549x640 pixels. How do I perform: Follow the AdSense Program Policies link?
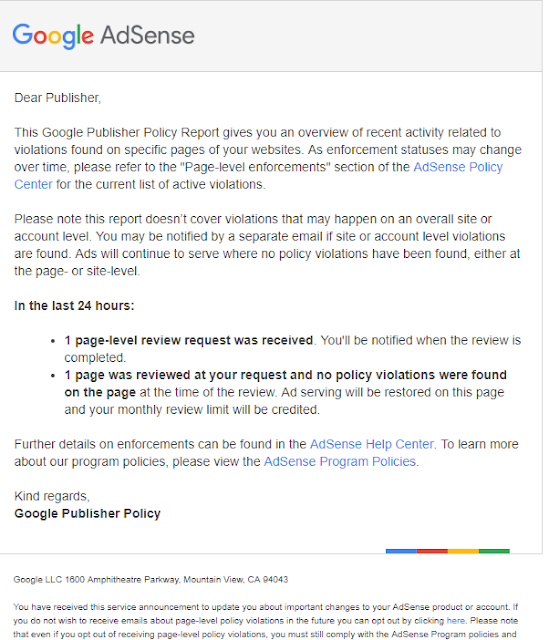[340, 461]
